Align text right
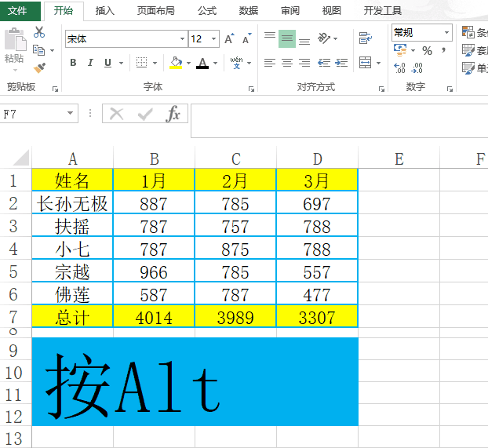 coord(304,63)
